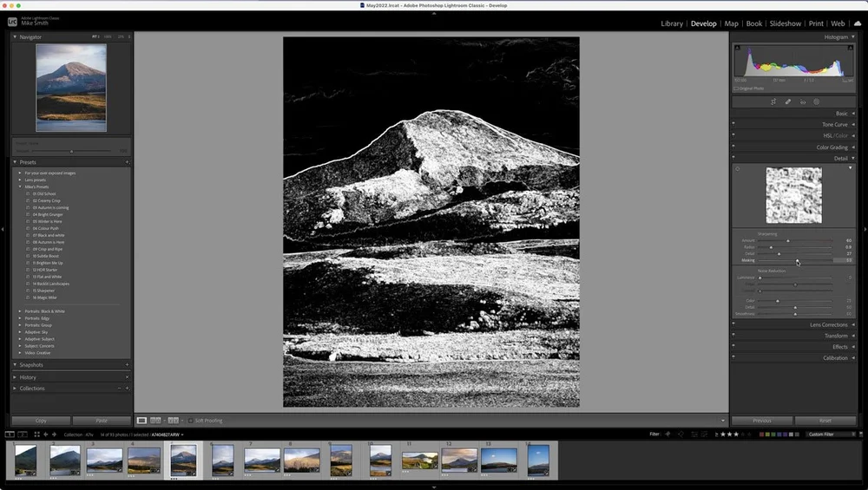Viewport: 868px width, 490px height.
Task: Open the Book module
Action: pos(754,23)
